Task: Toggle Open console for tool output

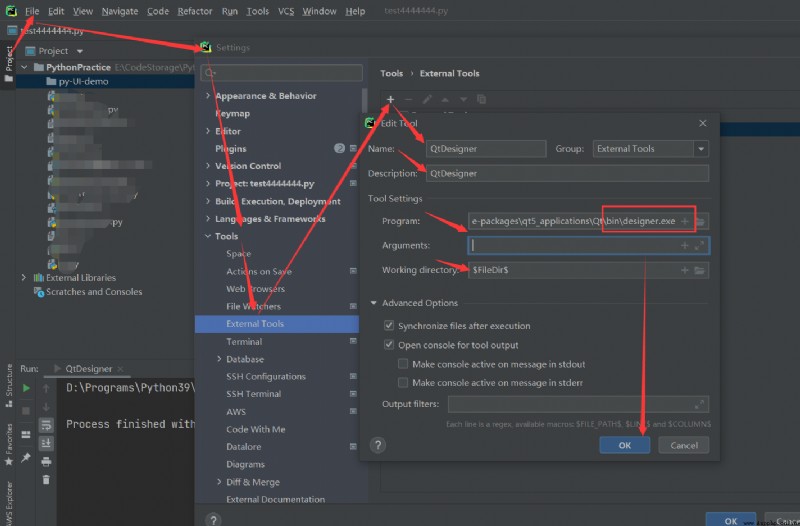Action: pyautogui.click(x=389, y=345)
